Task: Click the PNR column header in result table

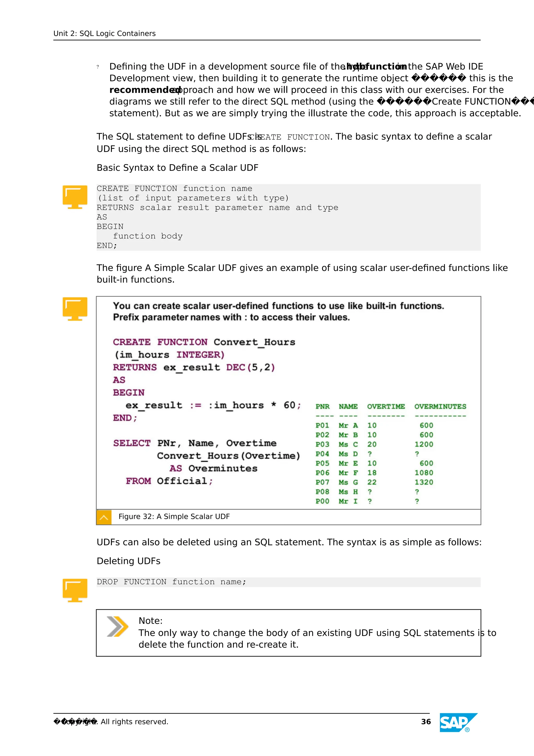Action: pos(322,407)
